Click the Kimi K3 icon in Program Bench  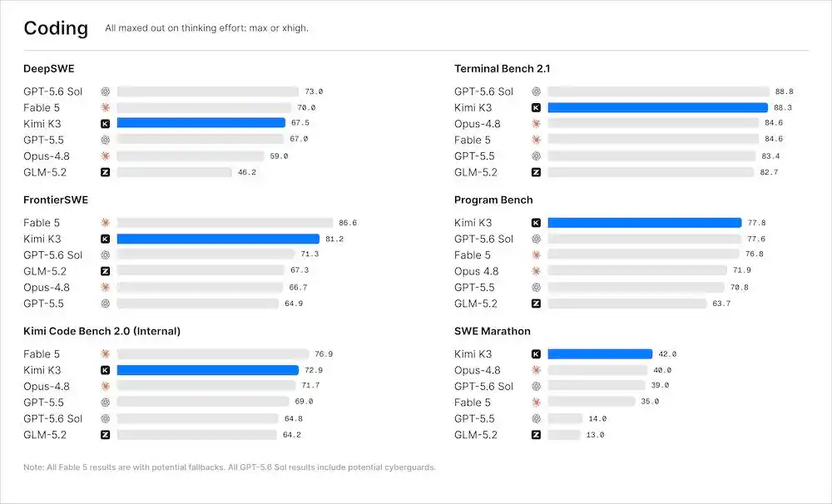536,222
